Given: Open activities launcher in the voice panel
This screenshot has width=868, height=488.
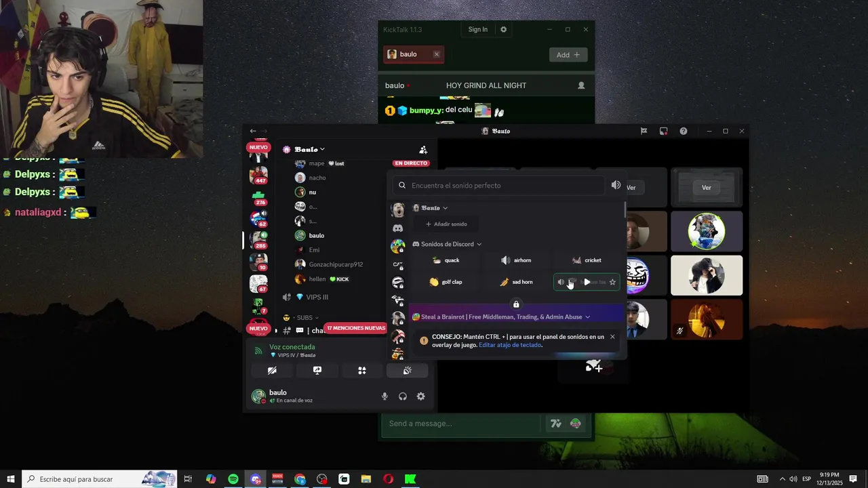Looking at the screenshot, I should [362, 370].
